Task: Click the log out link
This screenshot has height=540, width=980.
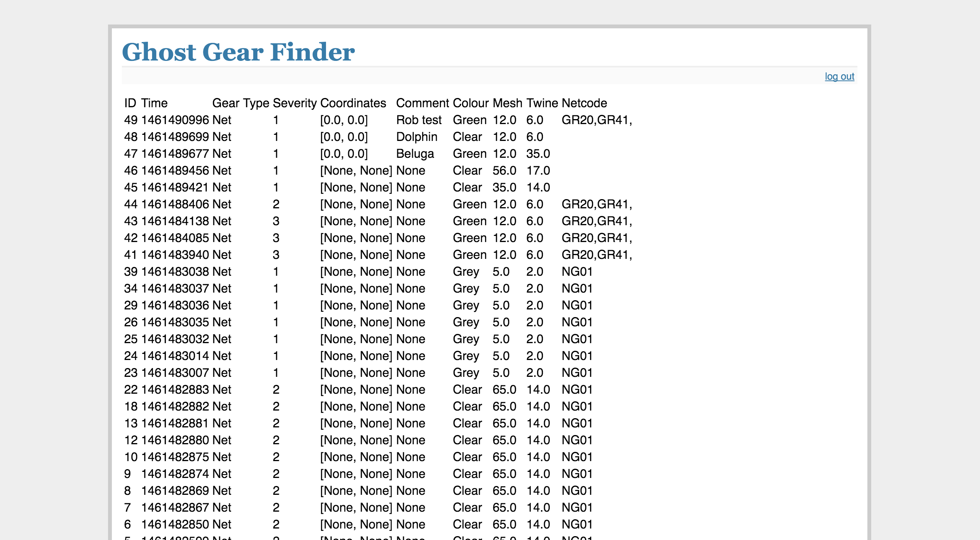Action: (839, 77)
